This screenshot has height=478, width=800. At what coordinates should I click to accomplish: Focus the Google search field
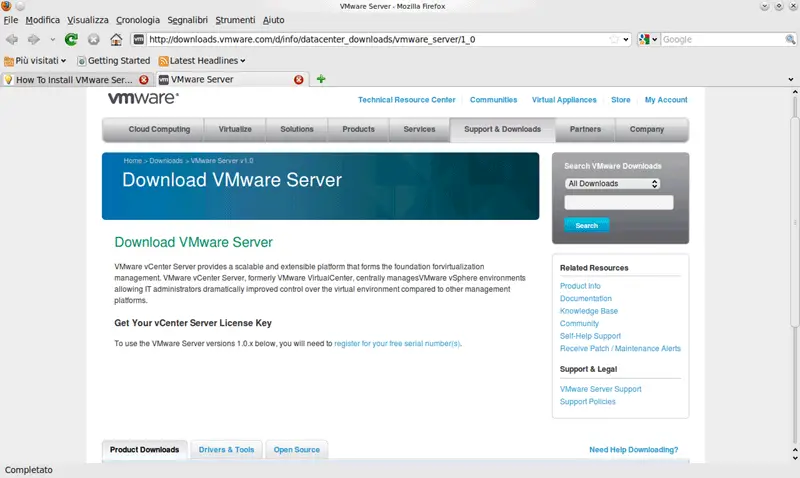(x=722, y=39)
